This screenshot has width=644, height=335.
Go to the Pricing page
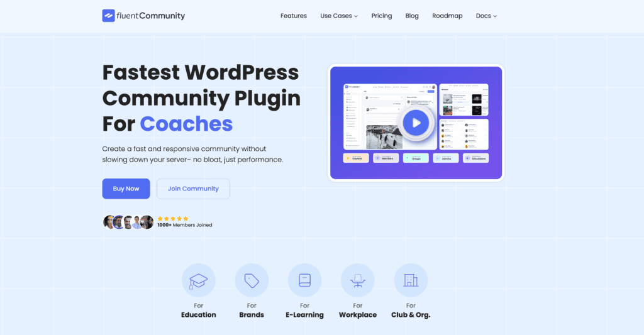click(382, 16)
